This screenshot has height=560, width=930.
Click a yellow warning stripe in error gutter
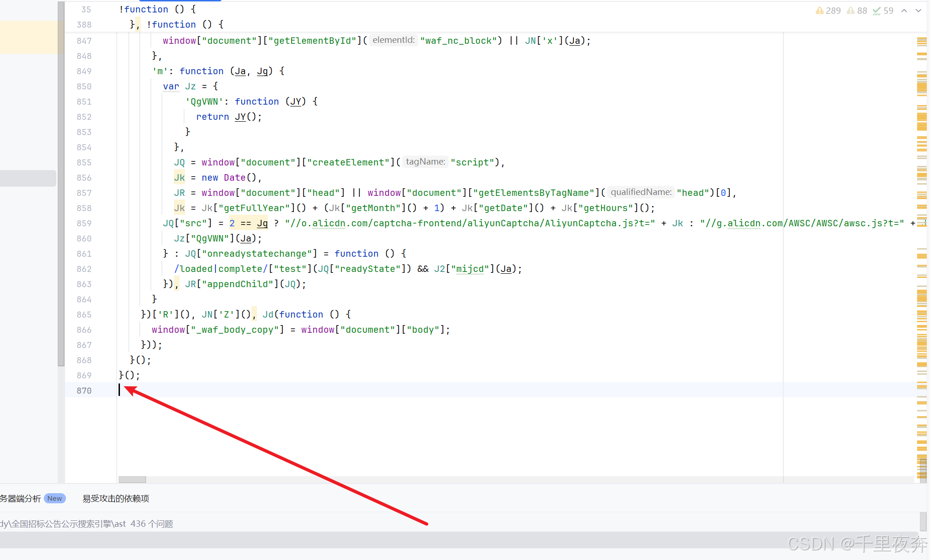tap(922, 87)
